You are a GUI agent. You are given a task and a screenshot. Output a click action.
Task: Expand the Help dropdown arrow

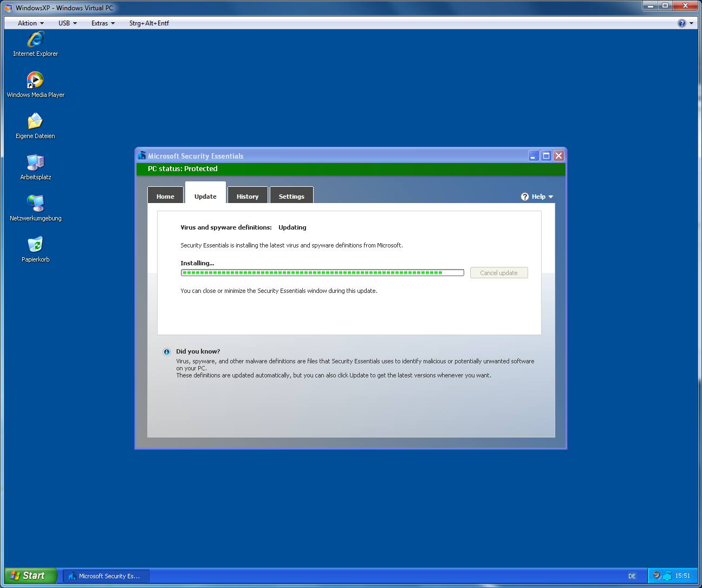pos(551,197)
